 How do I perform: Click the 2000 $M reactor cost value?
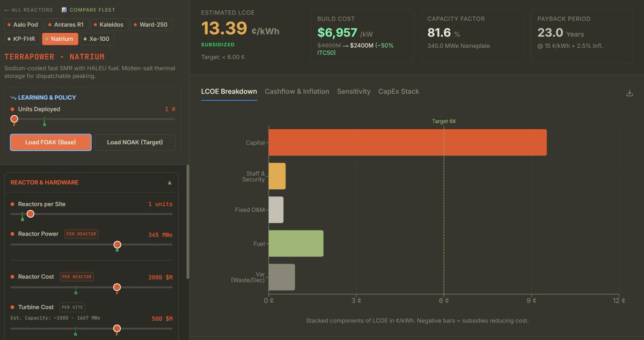(x=160, y=277)
